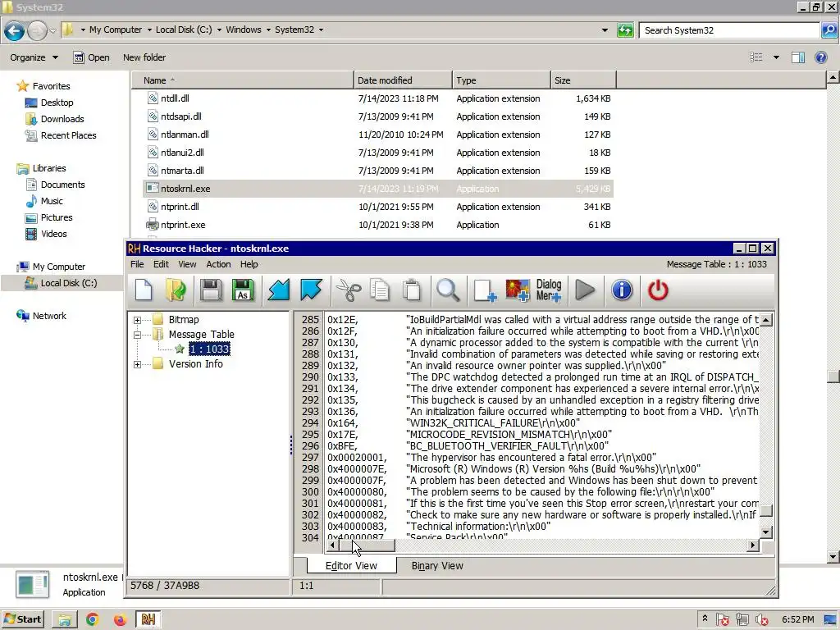Open the Edit menu in Resource Hacker
The width and height of the screenshot is (840, 630).
pos(161,264)
